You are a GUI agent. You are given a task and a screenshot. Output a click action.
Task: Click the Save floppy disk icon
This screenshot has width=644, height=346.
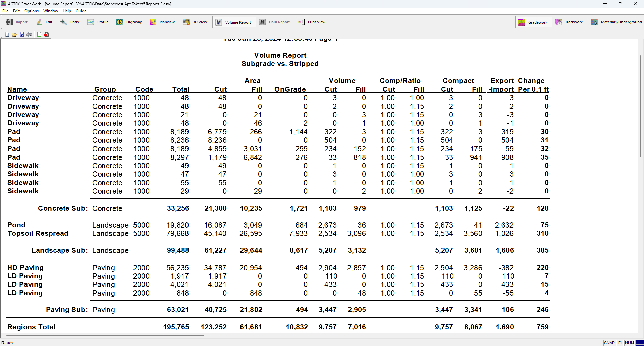click(x=22, y=35)
